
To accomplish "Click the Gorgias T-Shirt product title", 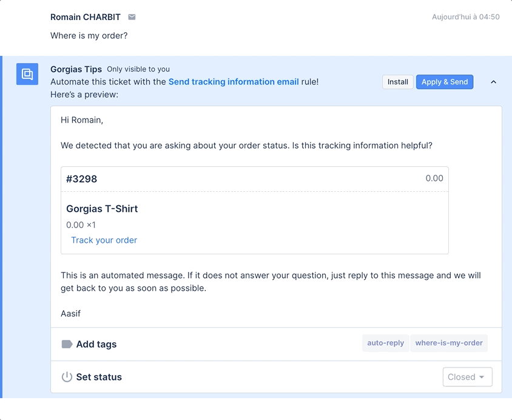I will (x=102, y=209).
